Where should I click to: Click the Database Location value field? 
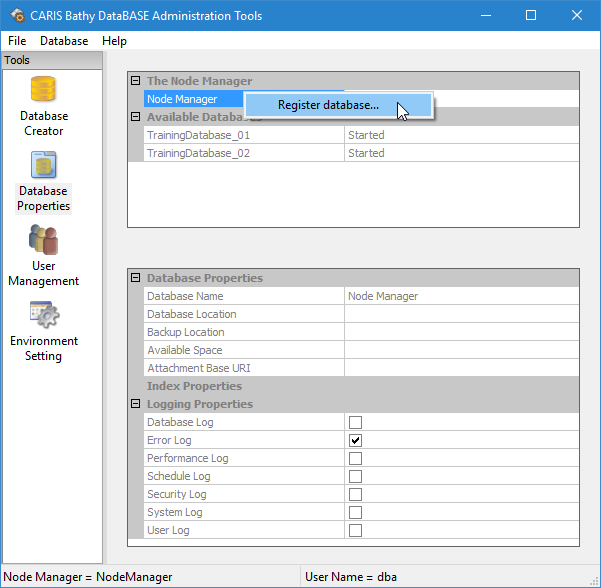[x=461, y=314]
